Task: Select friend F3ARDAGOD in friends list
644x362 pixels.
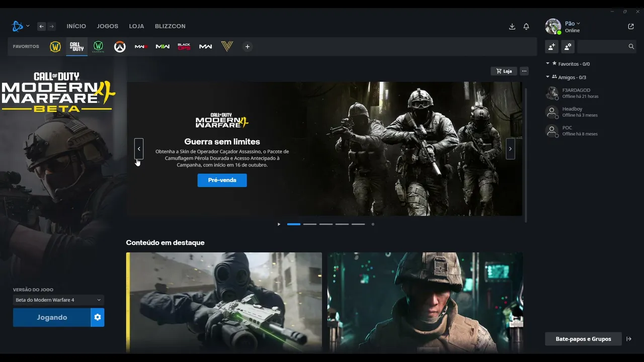Action: pyautogui.click(x=591, y=93)
